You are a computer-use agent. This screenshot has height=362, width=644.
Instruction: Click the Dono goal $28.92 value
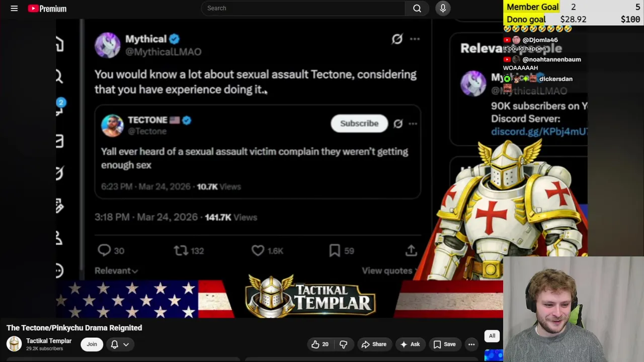pos(573,20)
